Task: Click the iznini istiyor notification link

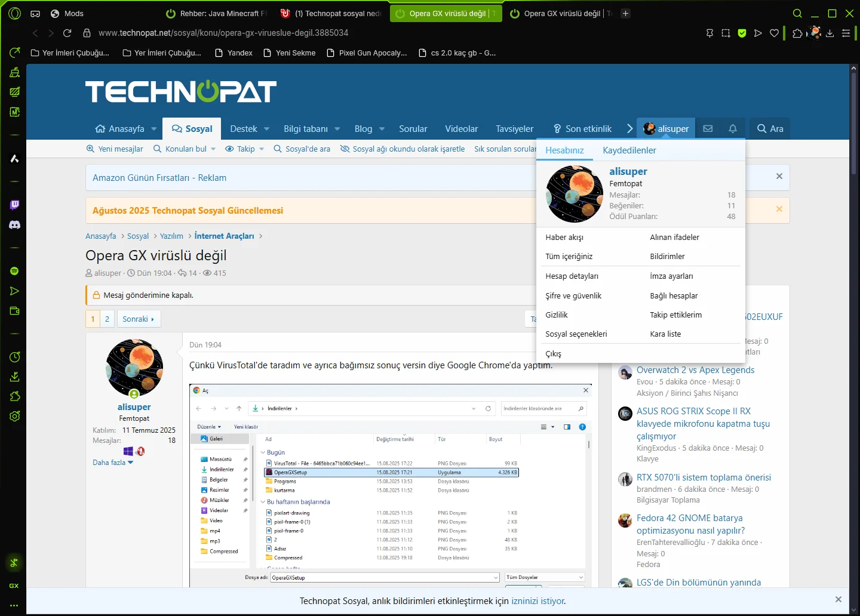Action: click(537, 601)
